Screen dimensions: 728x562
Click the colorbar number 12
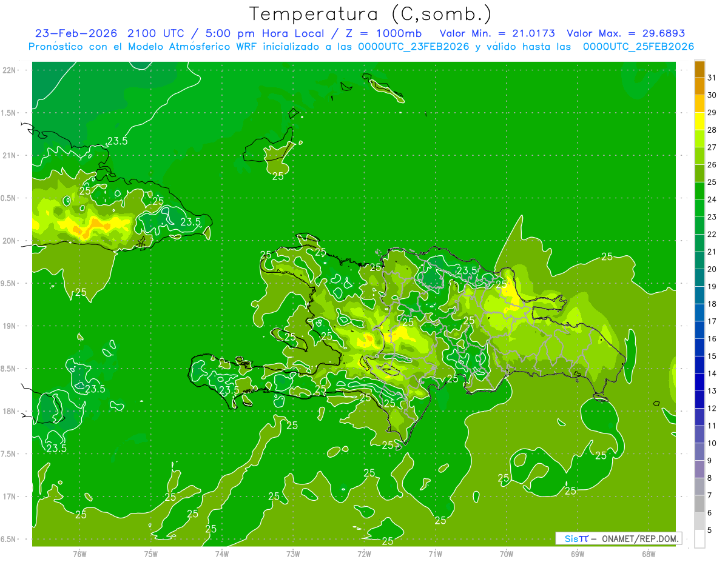pos(712,409)
